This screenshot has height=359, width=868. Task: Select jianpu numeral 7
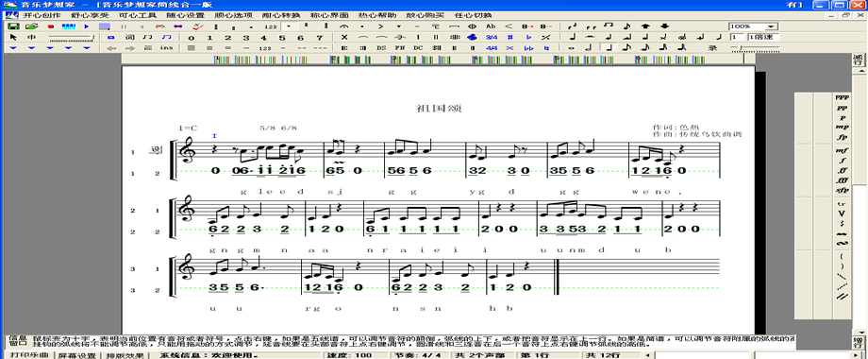[x=319, y=38]
